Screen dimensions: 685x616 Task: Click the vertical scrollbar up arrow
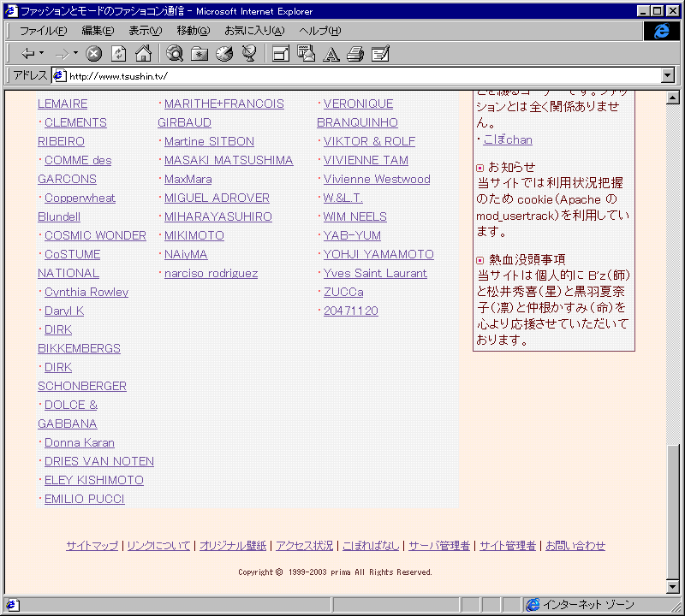tap(673, 98)
